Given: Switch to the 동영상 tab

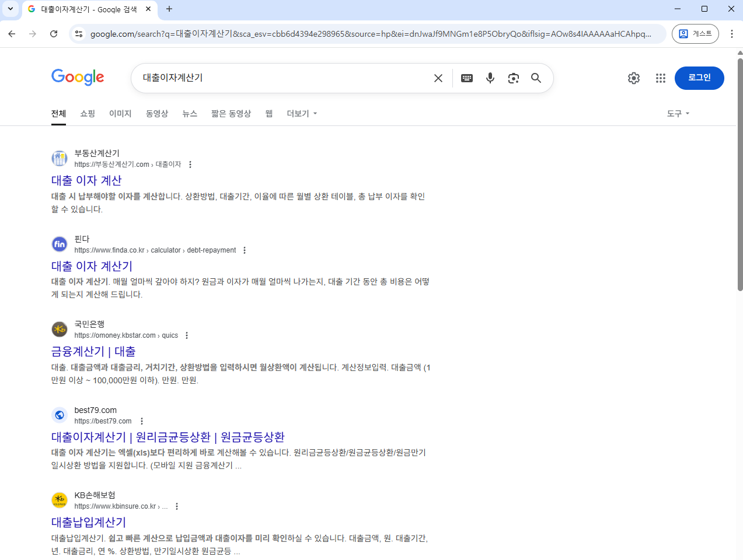Looking at the screenshot, I should 157,114.
